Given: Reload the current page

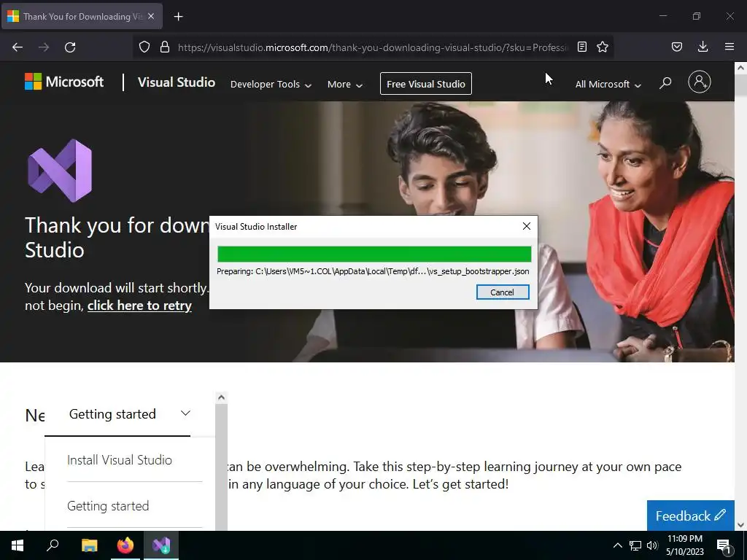Looking at the screenshot, I should click(70, 47).
